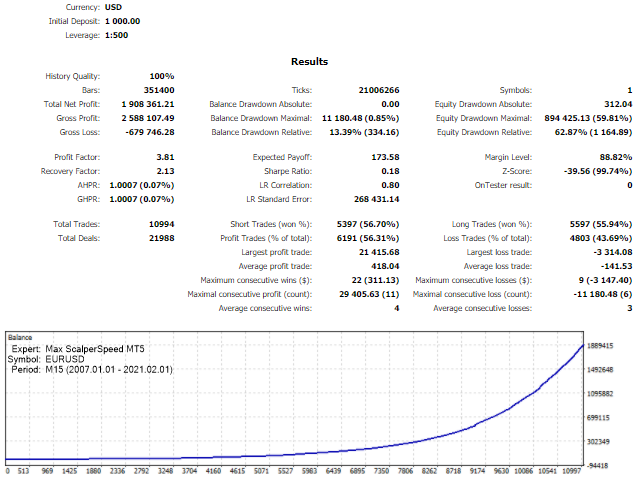The height and width of the screenshot is (480, 640).
Task: Click the x-axis tick label 9174
Action: coord(477,471)
